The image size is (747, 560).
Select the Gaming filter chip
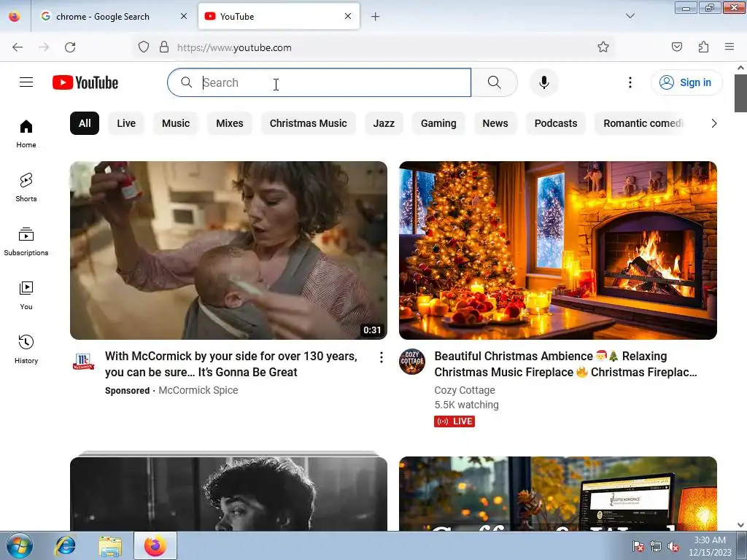438,123
